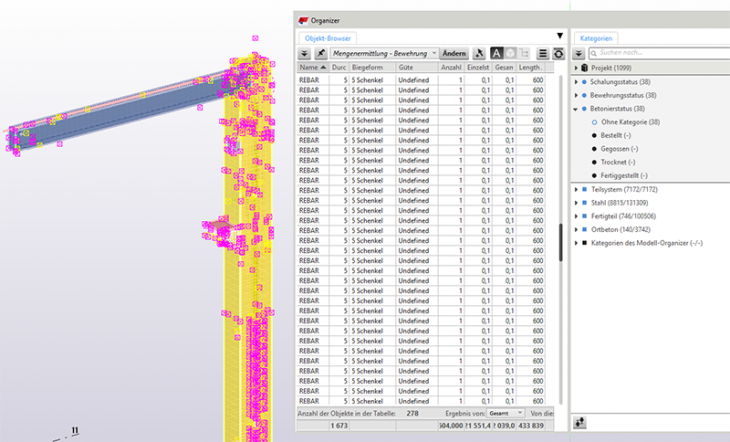Image resolution: width=730 pixels, height=442 pixels.
Task: Open the Kategorien tab
Action: pyautogui.click(x=595, y=38)
